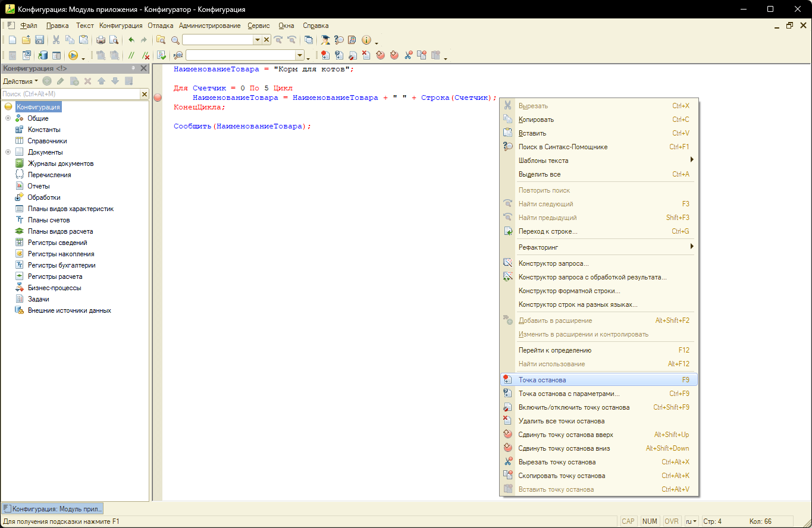
Task: Toggle the CAP indicator in status bar
Action: (628, 521)
